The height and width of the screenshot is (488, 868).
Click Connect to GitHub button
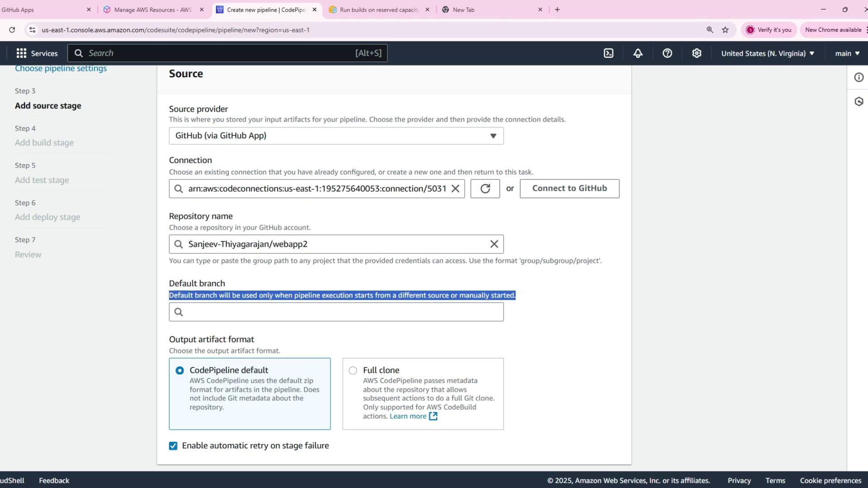pos(570,188)
